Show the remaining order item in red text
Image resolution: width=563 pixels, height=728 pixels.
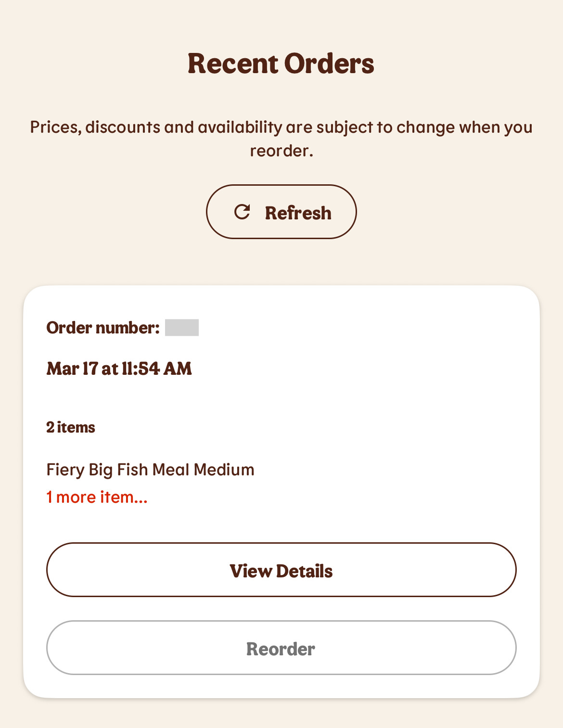97,497
